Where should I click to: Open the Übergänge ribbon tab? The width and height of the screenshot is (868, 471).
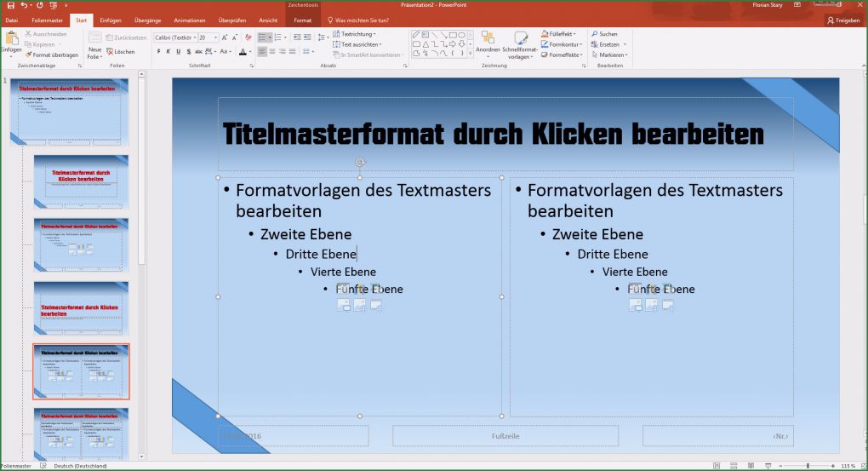147,19
